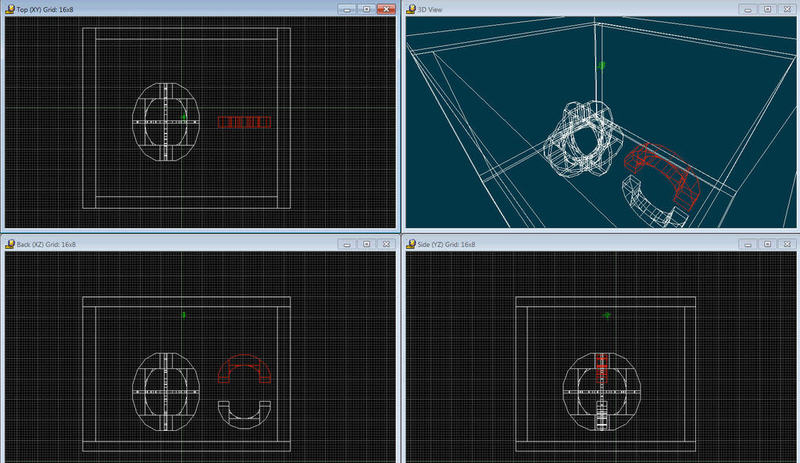Select the red brush in Side view
800x463 pixels.
[601, 367]
